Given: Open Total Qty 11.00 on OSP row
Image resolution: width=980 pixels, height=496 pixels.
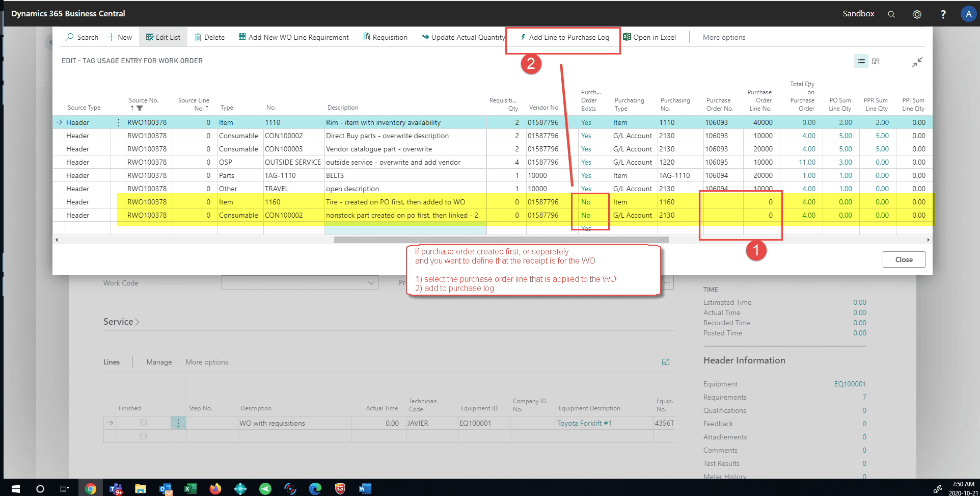Looking at the screenshot, I should [x=807, y=162].
